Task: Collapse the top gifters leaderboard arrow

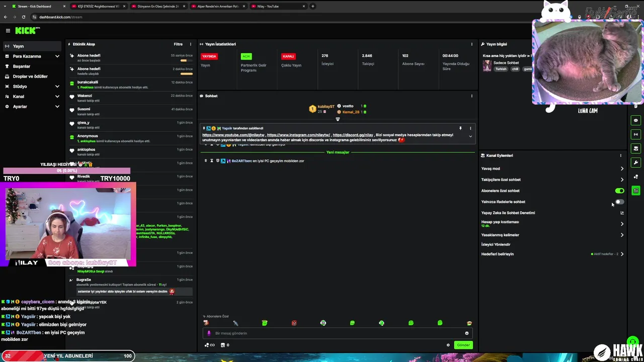Action: (x=338, y=119)
